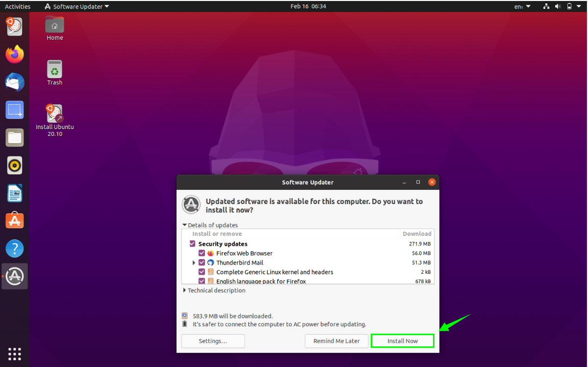Expand the Thunderbird Mail tree row

194,262
